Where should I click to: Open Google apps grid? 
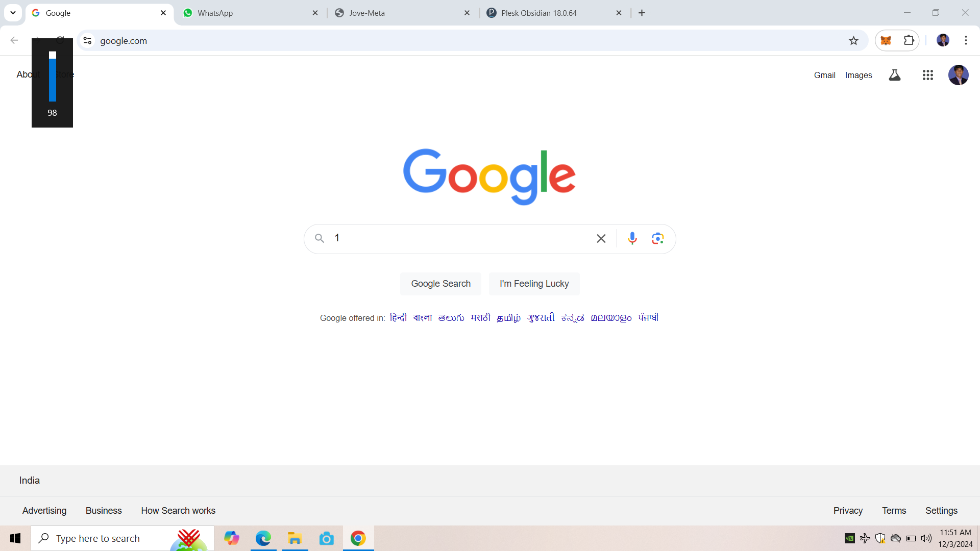coord(928,75)
